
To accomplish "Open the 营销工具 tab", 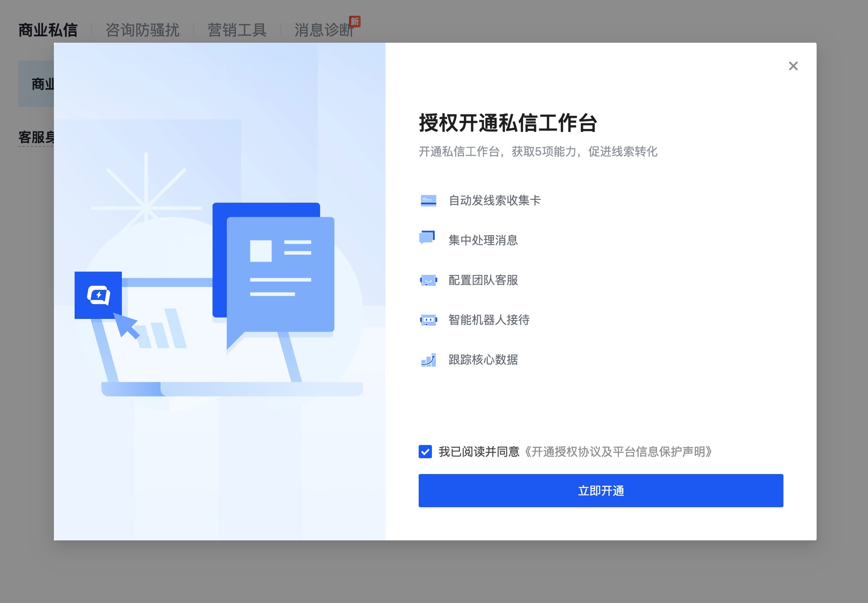I will point(237,29).
